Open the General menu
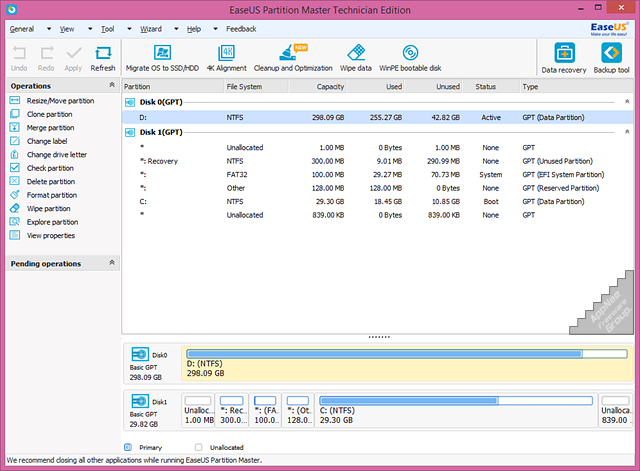640x471 pixels. click(x=22, y=29)
